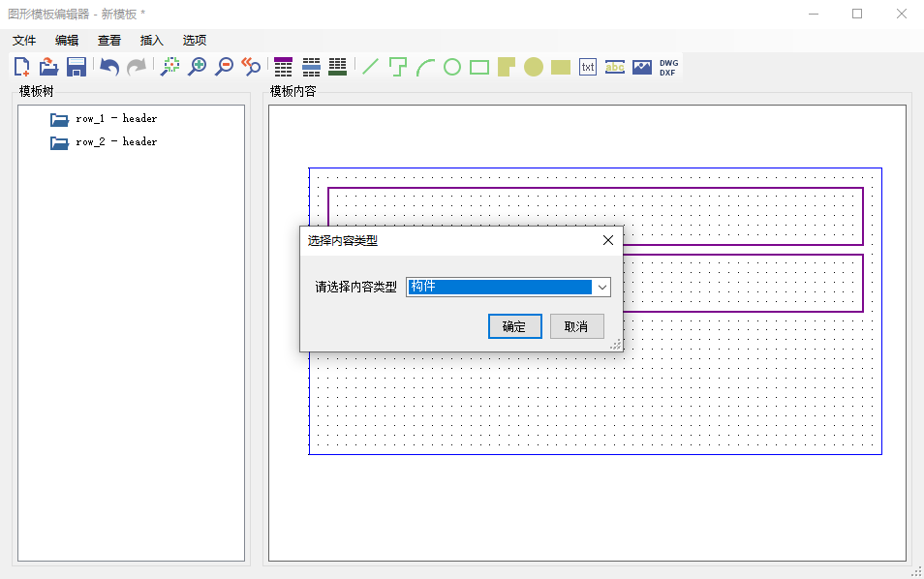Image resolution: width=924 pixels, height=579 pixels.
Task: Click the New template icon
Action: point(22,67)
